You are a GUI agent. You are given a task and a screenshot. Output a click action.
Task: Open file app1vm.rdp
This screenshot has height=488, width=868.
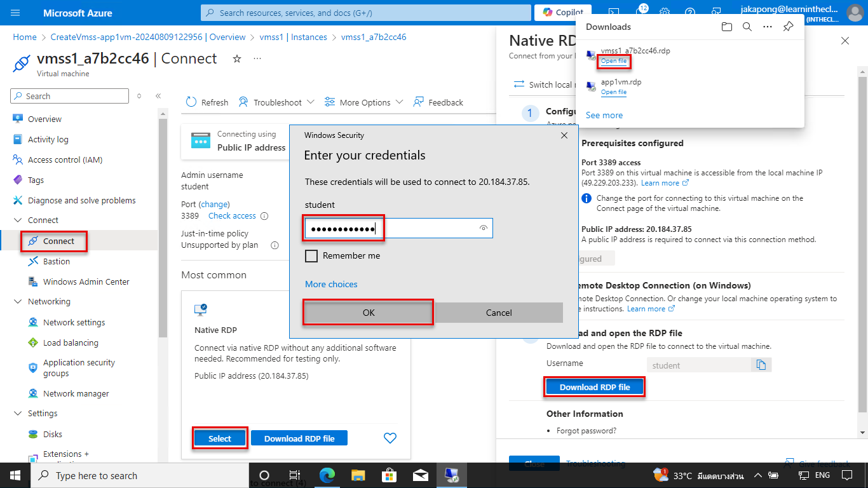[x=614, y=92]
